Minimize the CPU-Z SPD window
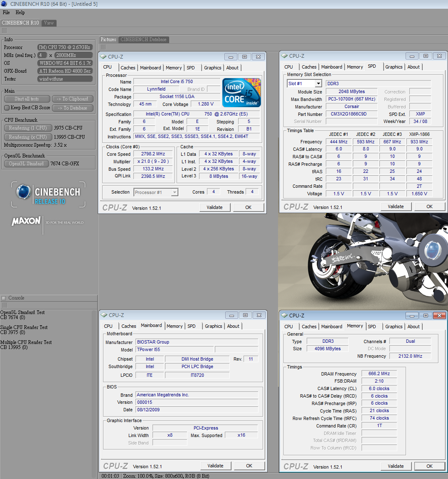Image resolution: width=448 pixels, height=479 pixels. tap(412, 56)
